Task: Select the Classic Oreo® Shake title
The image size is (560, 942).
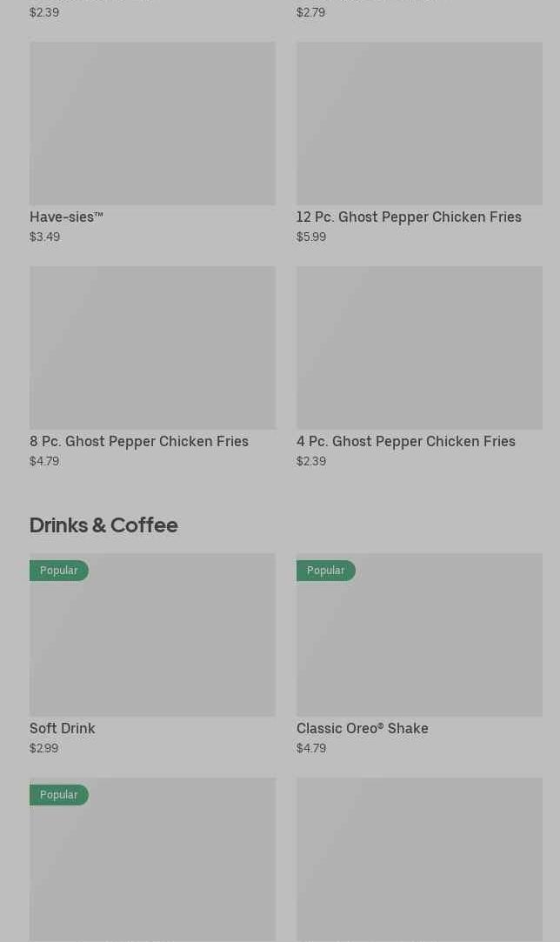Action: point(363,728)
